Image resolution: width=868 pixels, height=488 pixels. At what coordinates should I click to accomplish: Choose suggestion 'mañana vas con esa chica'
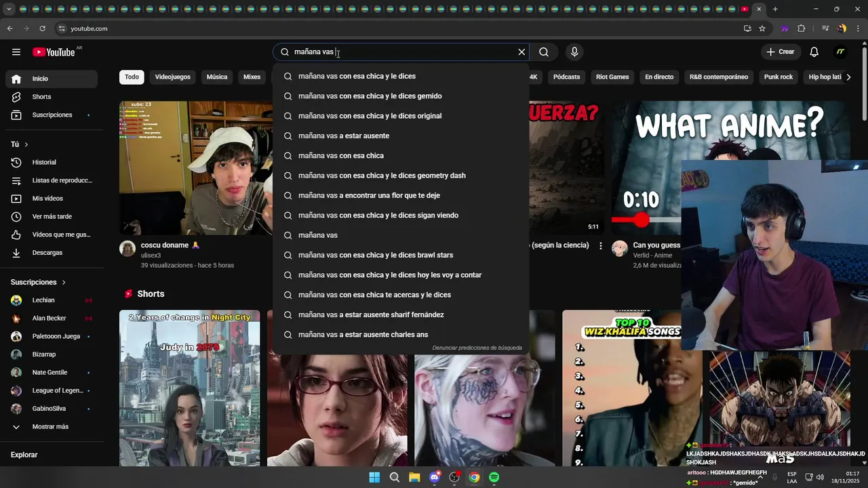401,156
